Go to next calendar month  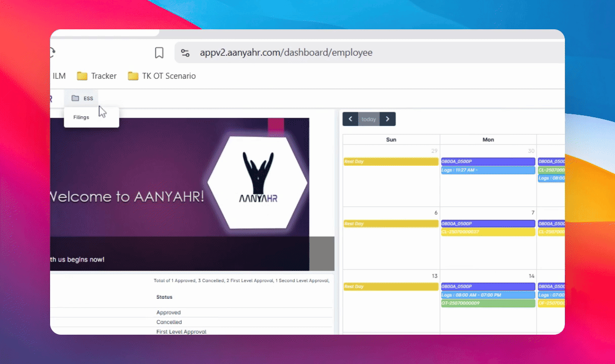[x=387, y=119]
